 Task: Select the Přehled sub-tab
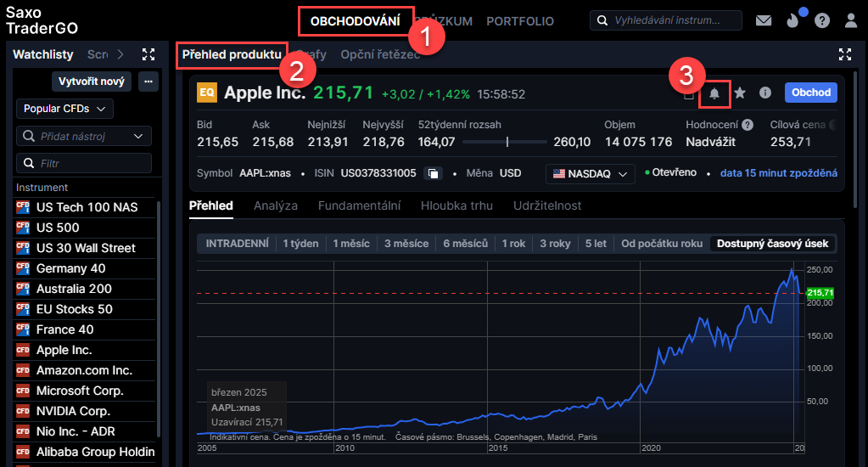tap(211, 205)
